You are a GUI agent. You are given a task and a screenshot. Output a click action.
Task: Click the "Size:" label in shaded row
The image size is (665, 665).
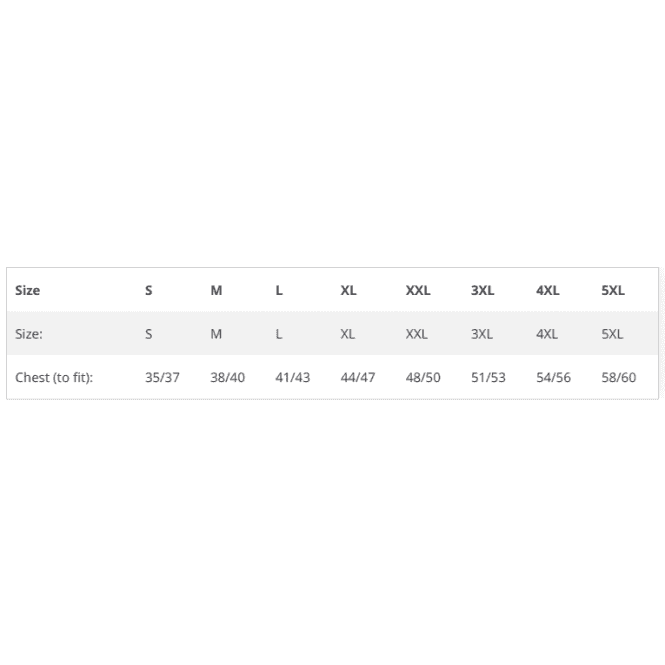click(x=29, y=334)
